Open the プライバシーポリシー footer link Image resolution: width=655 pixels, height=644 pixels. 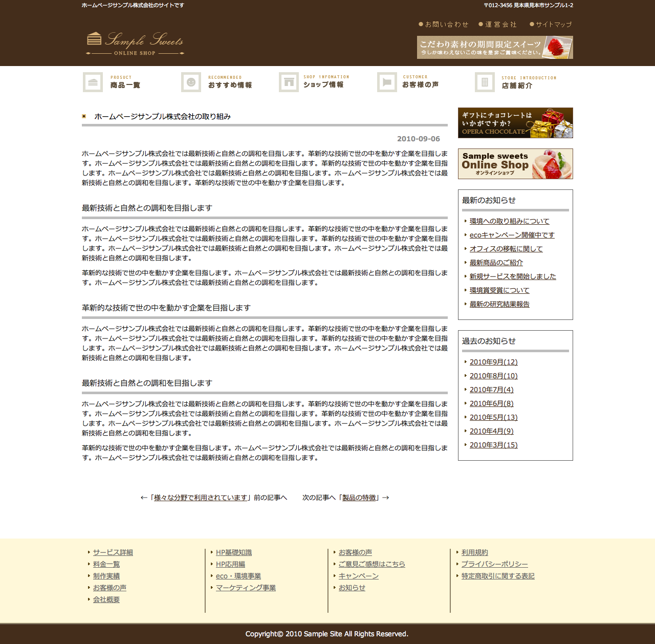click(x=494, y=564)
